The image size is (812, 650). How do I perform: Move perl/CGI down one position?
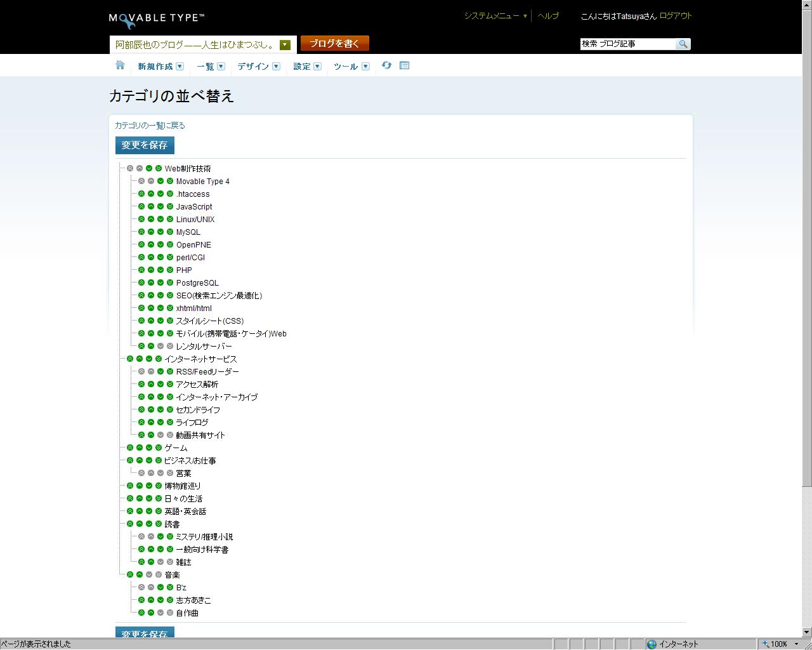point(160,257)
